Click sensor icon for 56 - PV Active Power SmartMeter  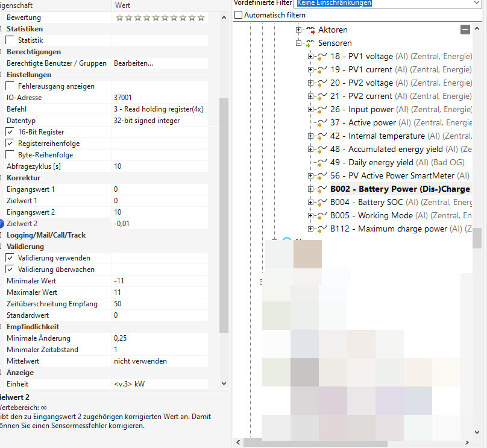click(x=322, y=176)
